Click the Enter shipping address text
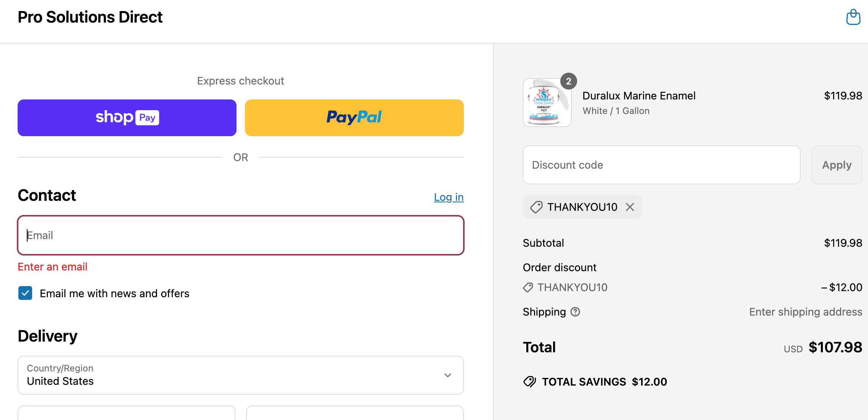Screen dimensions: 868x420 point(806,312)
